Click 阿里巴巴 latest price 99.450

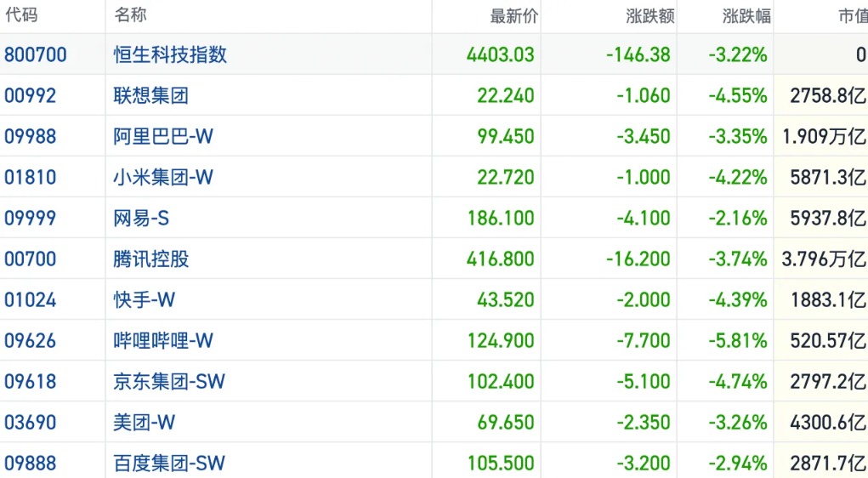506,136
